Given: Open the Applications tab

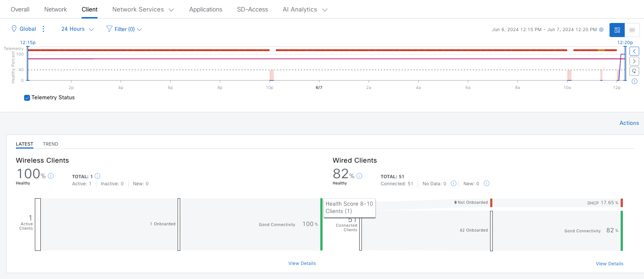Looking at the screenshot, I should (205, 10).
